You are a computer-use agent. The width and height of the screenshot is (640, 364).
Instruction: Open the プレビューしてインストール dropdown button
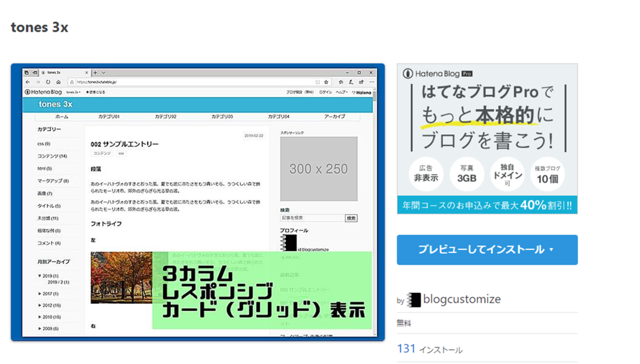click(x=487, y=249)
